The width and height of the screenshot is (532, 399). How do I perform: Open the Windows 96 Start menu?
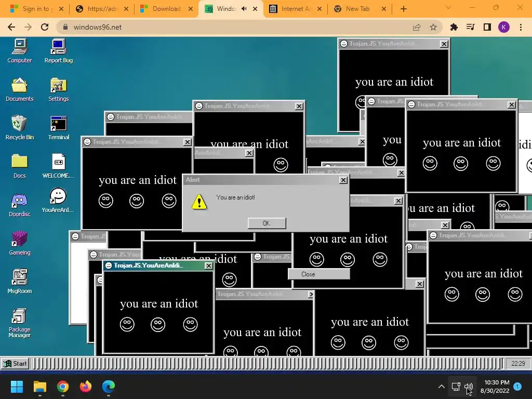tap(15, 363)
